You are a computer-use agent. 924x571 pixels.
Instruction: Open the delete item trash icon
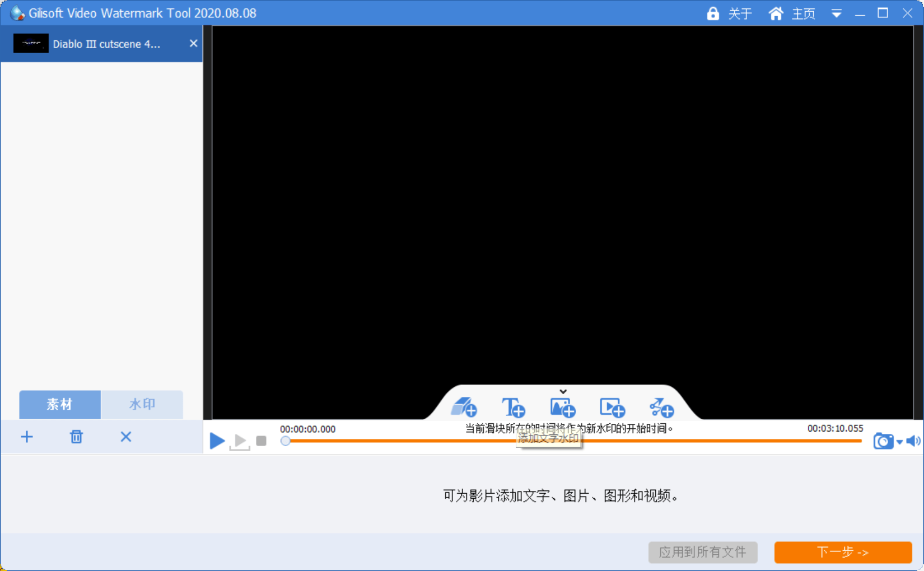pos(77,437)
